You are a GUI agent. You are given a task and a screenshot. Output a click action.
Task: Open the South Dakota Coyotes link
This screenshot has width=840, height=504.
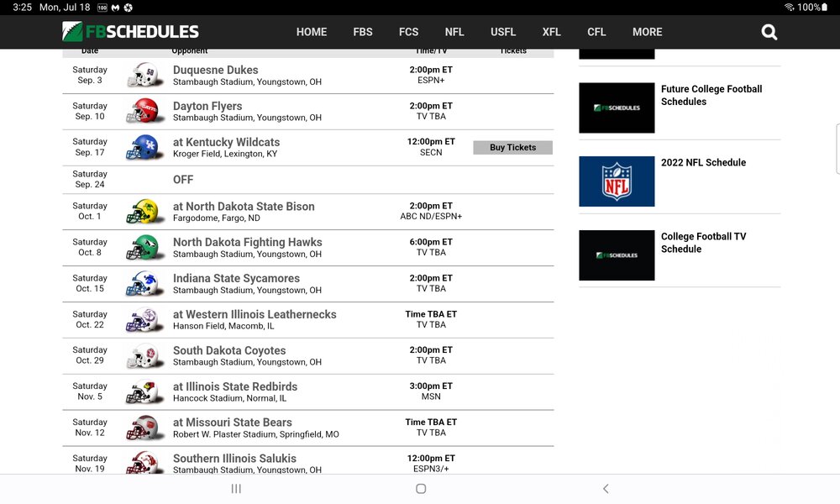[229, 350]
